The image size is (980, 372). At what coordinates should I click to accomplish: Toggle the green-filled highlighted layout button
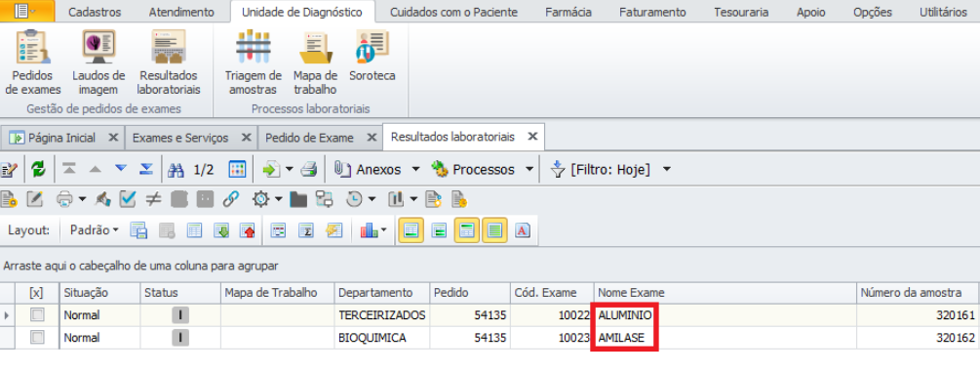(496, 230)
